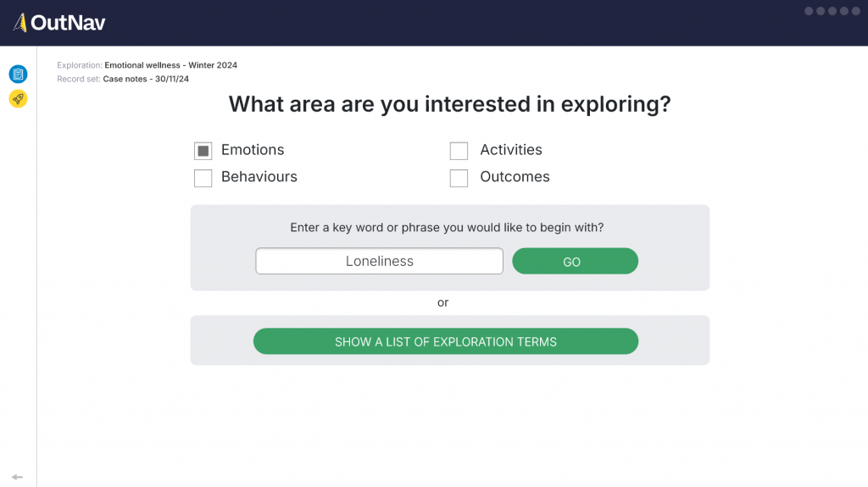
Task: Tick the Activities checkbox
Action: coord(459,151)
